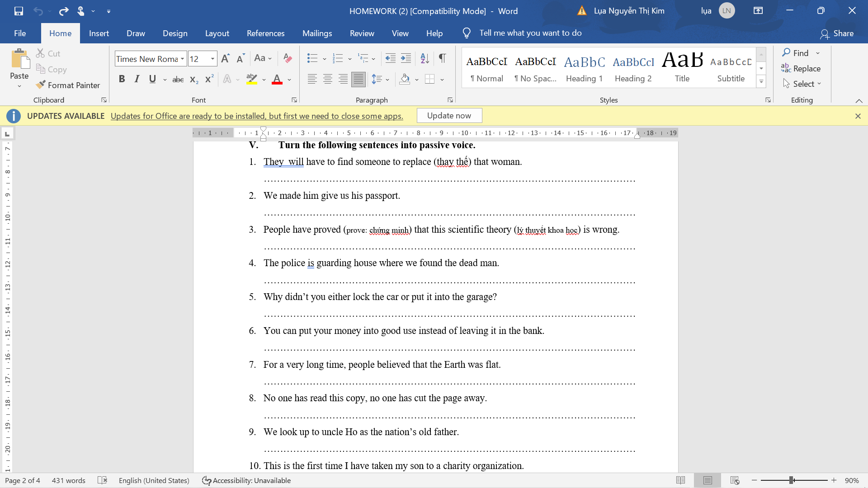Click the Redo arrow in the quick access toolbar
Viewport: 868px width, 488px height.
(x=64, y=11)
